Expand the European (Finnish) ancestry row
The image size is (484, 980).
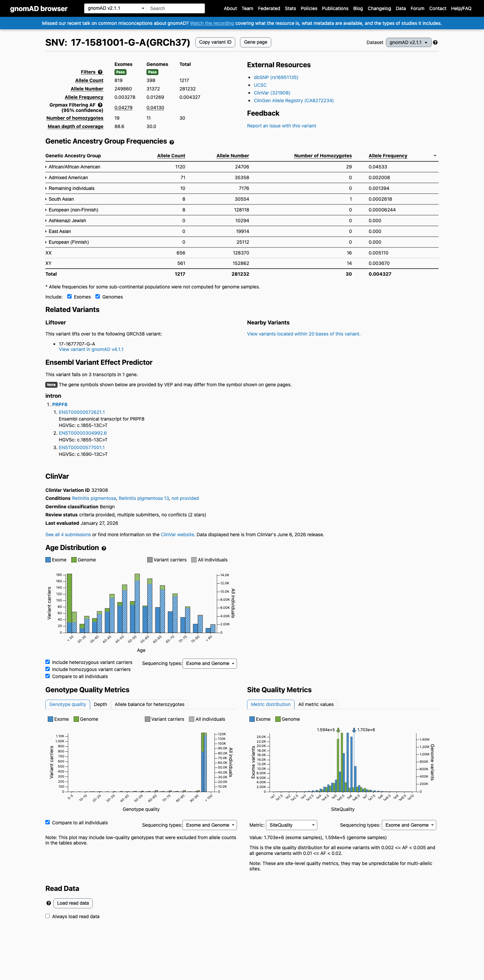point(67,242)
